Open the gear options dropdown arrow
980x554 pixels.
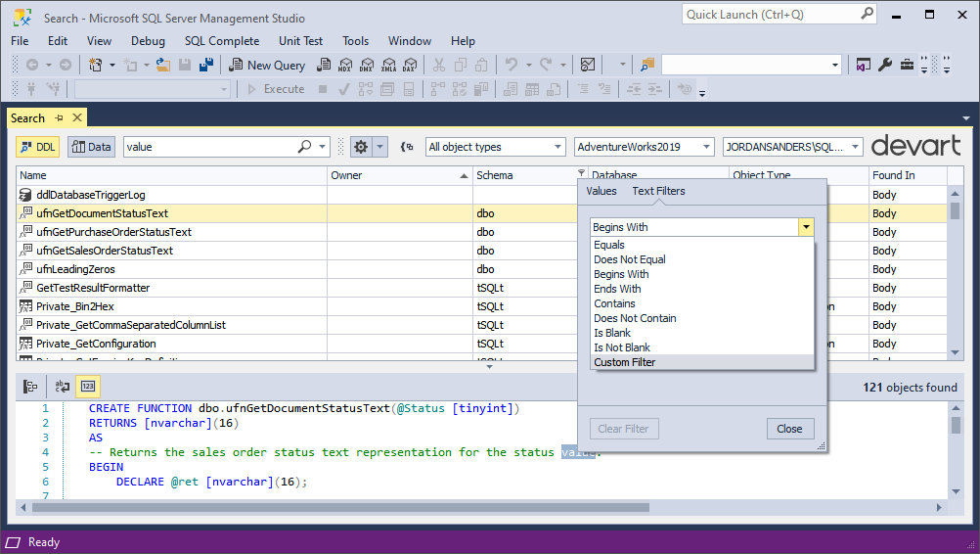click(x=380, y=147)
